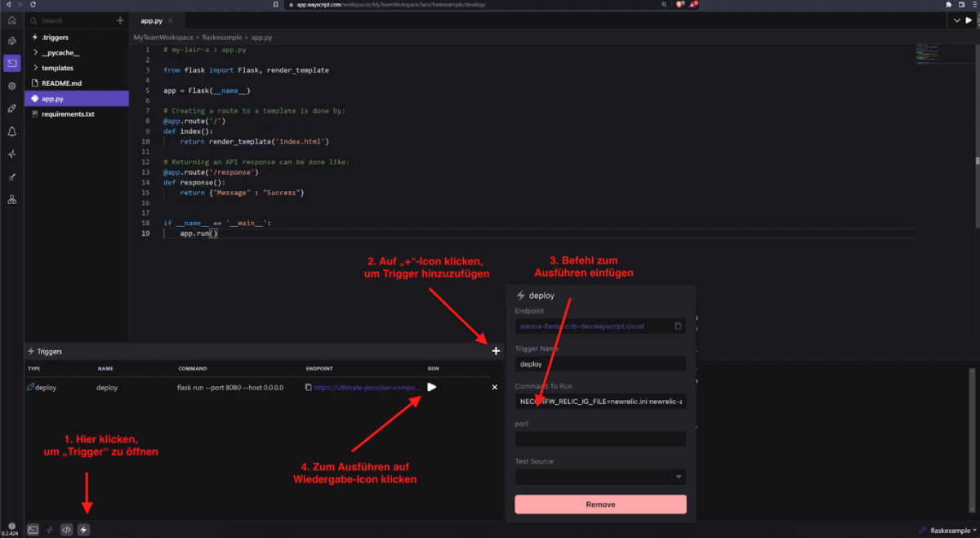Run the deploy trigger with play icon
The width and height of the screenshot is (980, 538).
click(432, 387)
